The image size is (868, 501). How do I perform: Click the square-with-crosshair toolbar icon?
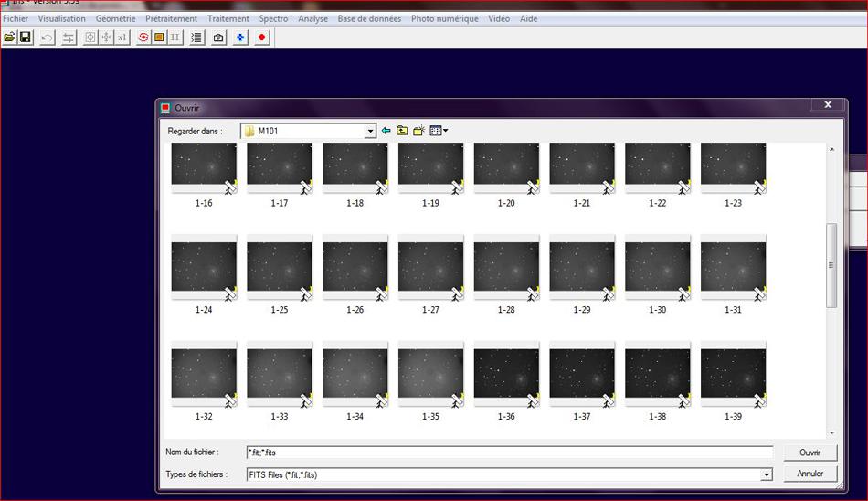(90, 37)
